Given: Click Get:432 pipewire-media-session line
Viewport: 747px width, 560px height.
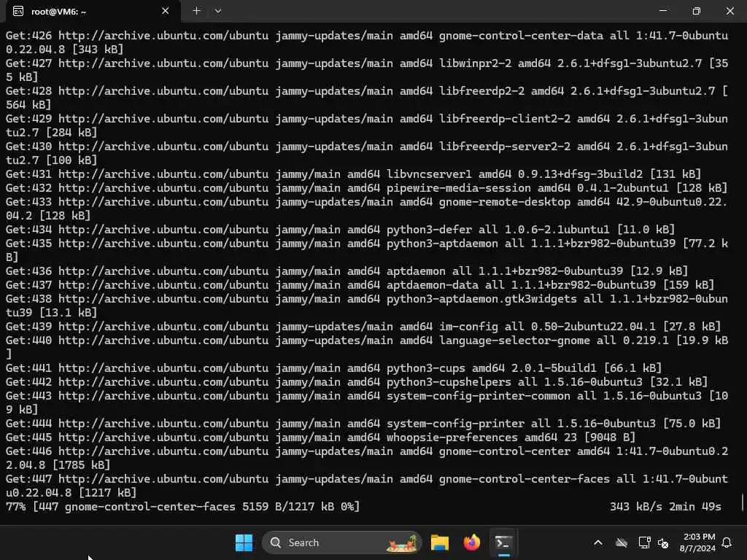Looking at the screenshot, I should (x=367, y=187).
